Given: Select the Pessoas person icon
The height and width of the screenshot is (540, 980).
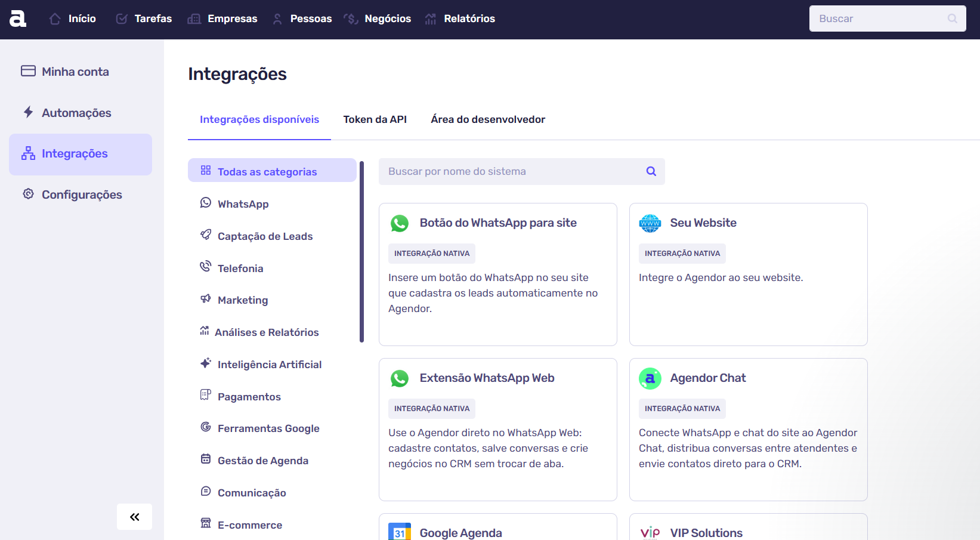Looking at the screenshot, I should pos(277,18).
